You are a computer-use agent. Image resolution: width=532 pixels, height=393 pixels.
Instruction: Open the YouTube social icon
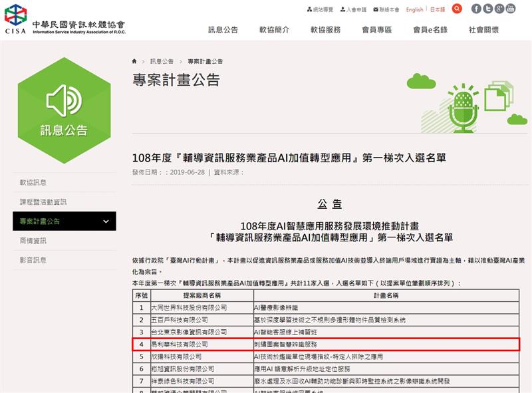tap(511, 9)
